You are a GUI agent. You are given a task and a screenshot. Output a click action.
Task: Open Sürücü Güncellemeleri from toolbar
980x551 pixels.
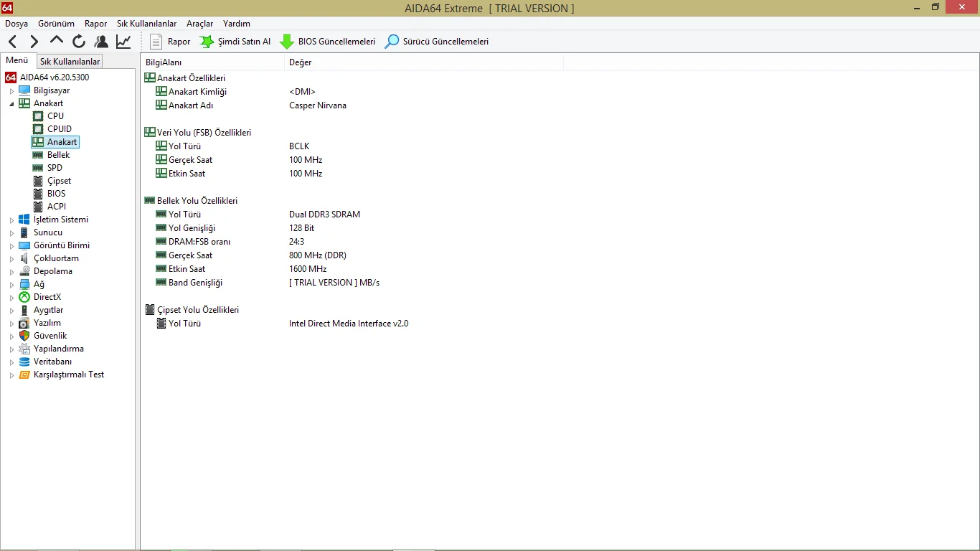[x=437, y=42]
